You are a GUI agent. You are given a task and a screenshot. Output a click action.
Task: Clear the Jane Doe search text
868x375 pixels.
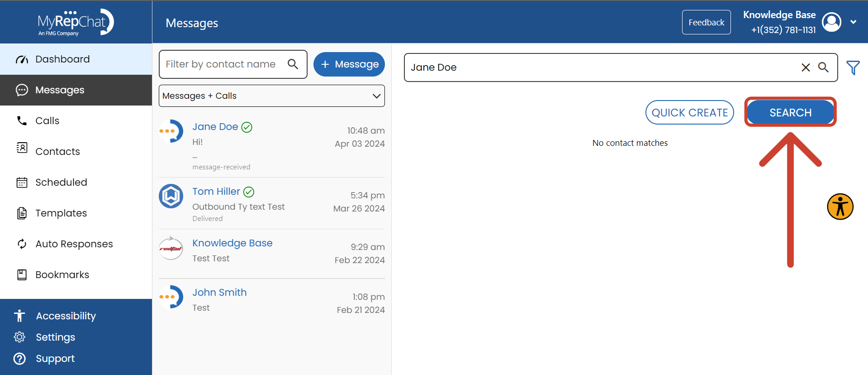pyautogui.click(x=806, y=67)
